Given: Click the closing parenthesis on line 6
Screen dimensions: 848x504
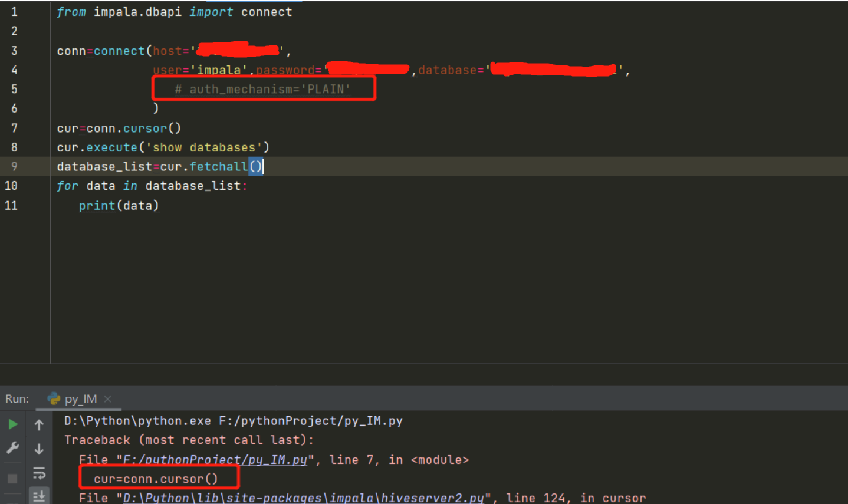Looking at the screenshot, I should tap(156, 108).
